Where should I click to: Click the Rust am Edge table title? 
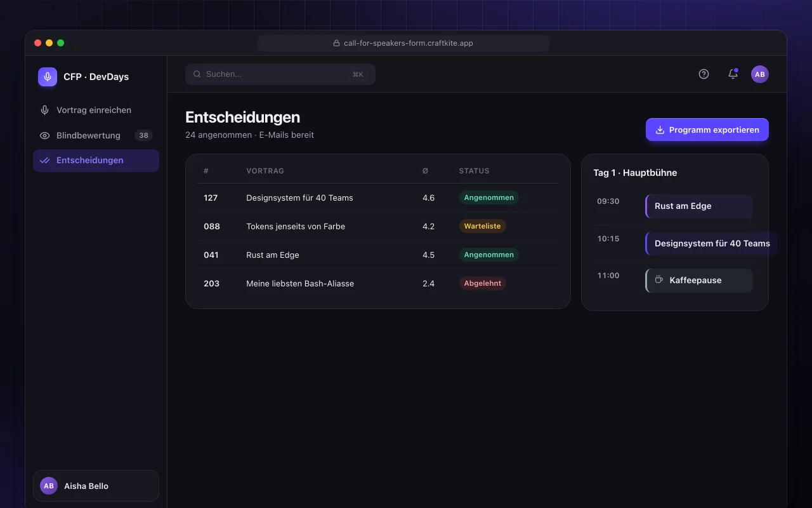pos(273,255)
